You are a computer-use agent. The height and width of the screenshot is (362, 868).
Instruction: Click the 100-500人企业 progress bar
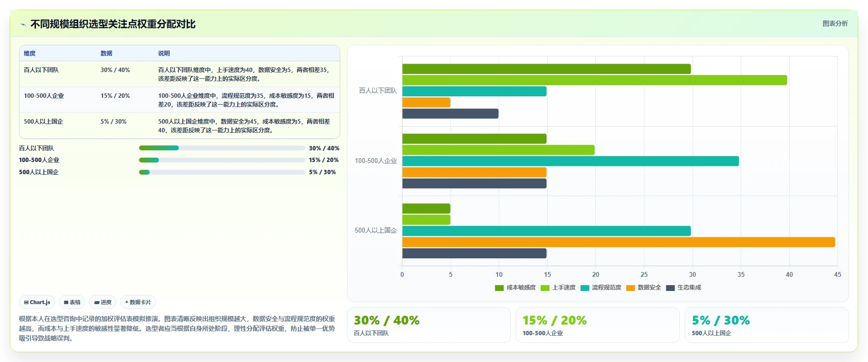[222, 160]
